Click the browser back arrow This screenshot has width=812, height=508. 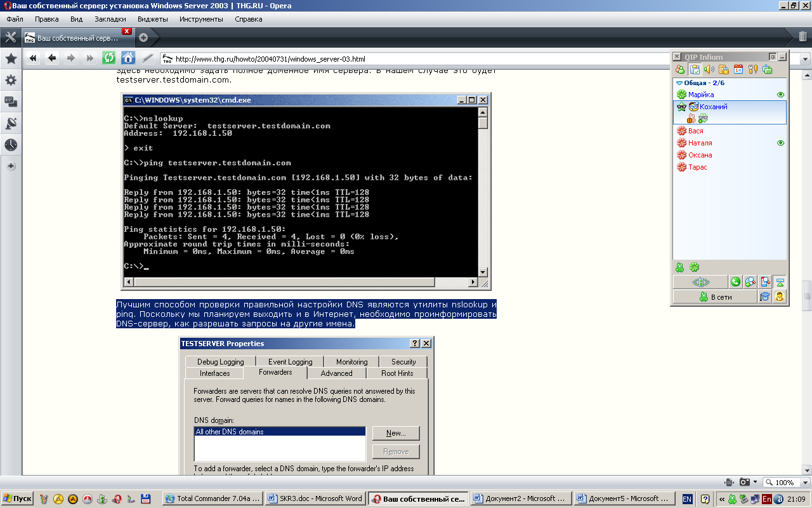52,58
